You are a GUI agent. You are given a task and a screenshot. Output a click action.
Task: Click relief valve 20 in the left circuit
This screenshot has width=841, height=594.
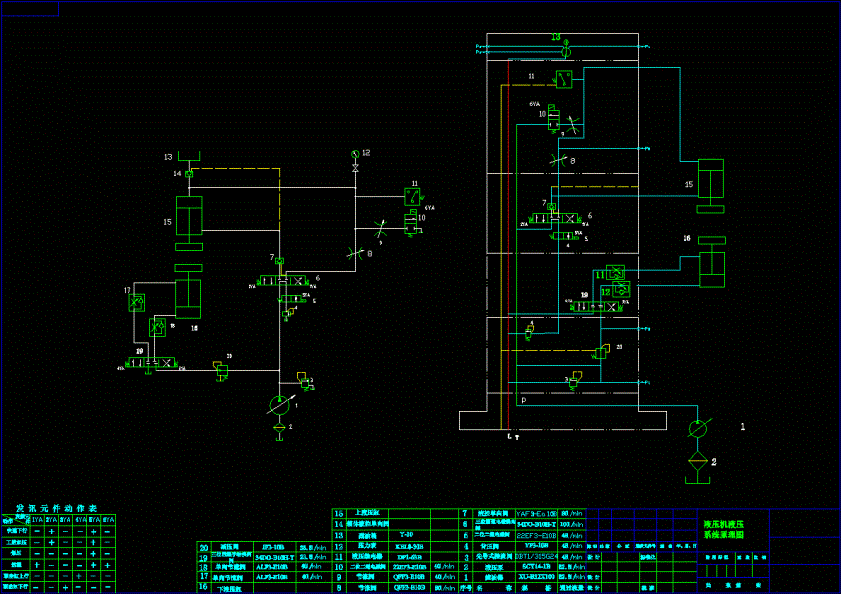[221, 370]
